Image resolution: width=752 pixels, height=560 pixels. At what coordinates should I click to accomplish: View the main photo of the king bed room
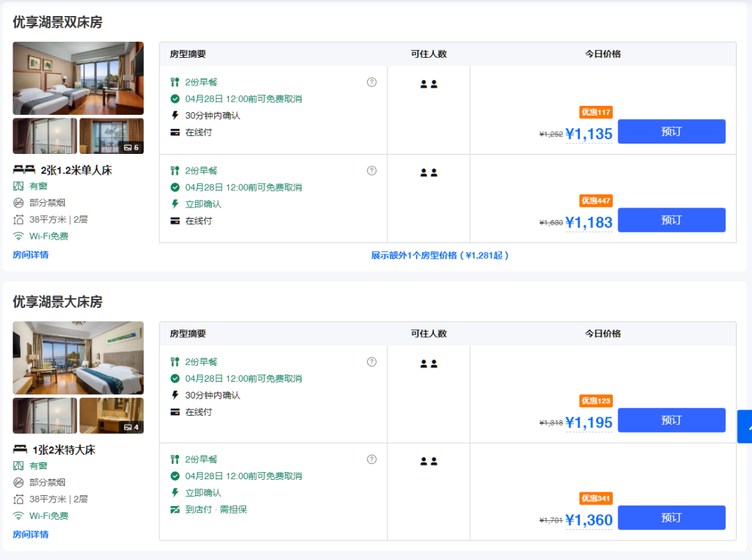click(x=78, y=358)
